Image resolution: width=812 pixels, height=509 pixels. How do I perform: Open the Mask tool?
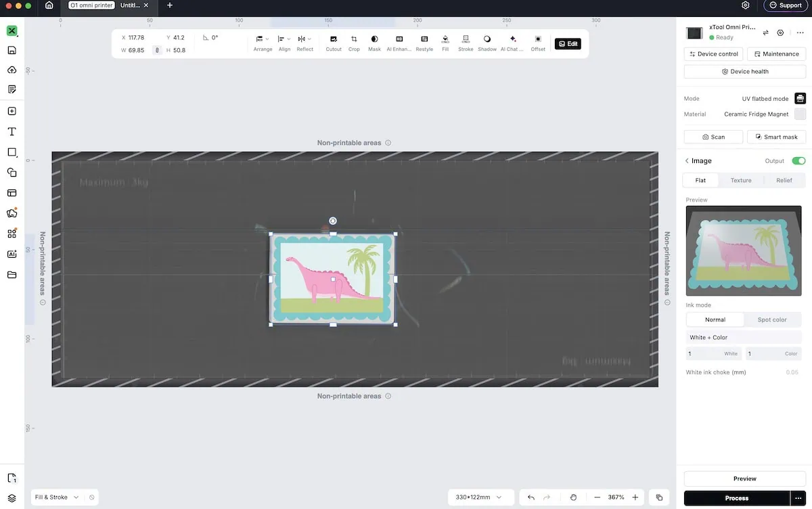pyautogui.click(x=374, y=43)
